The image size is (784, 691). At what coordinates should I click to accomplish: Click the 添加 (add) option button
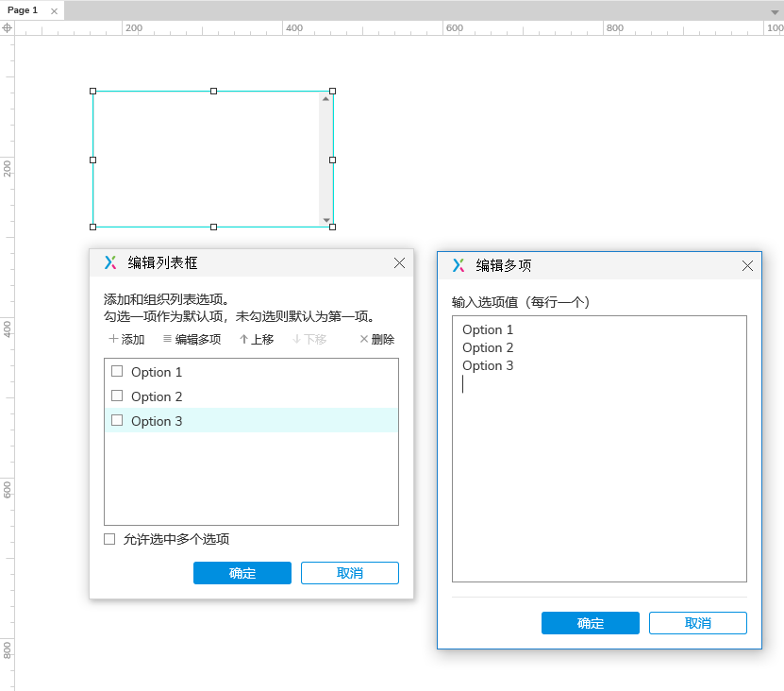coord(126,339)
